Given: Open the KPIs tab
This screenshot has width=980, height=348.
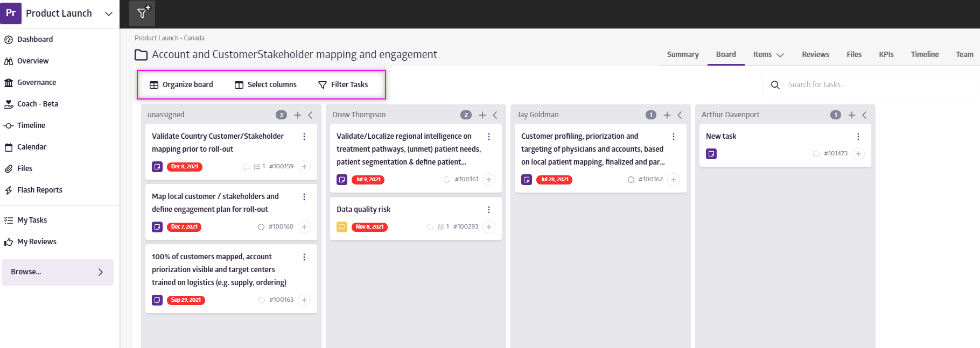Looking at the screenshot, I should click(x=886, y=54).
